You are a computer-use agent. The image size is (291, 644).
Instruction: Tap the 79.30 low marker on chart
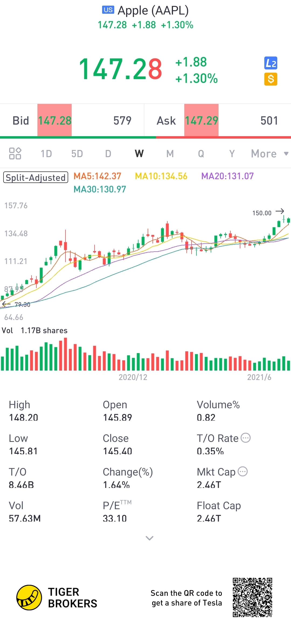pos(22,304)
